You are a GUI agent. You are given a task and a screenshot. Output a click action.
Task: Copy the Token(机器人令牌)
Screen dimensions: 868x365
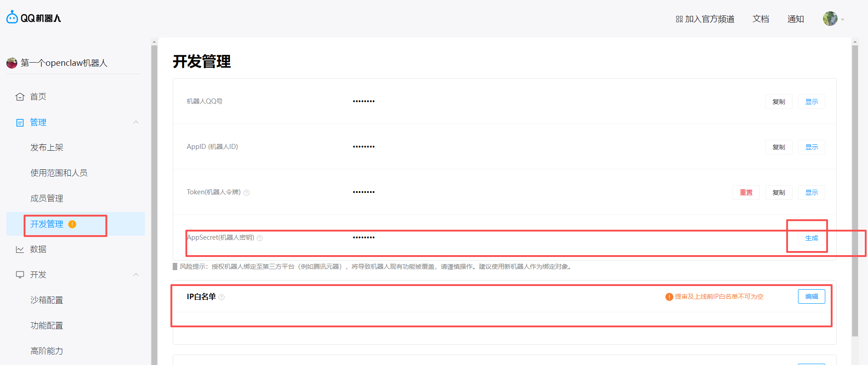click(778, 192)
